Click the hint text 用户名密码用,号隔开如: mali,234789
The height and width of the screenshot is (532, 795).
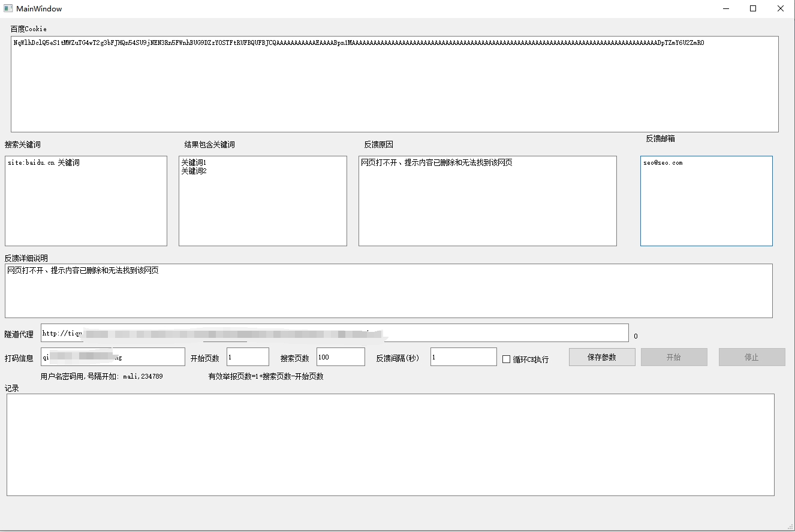click(x=101, y=376)
